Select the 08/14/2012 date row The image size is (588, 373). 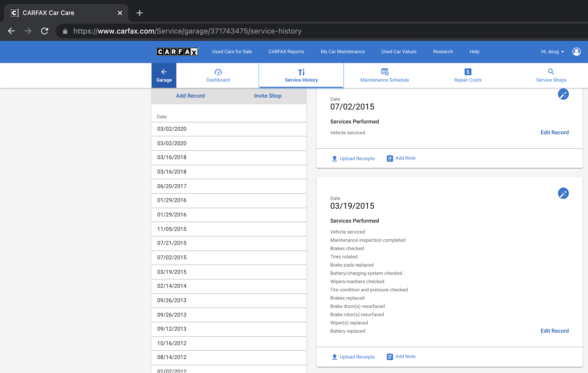coord(229,357)
